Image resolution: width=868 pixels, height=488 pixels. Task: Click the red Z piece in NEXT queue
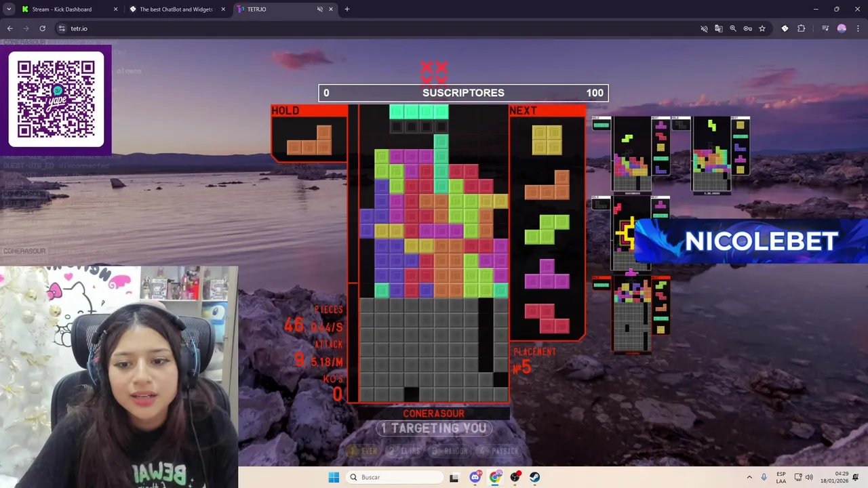547,319
